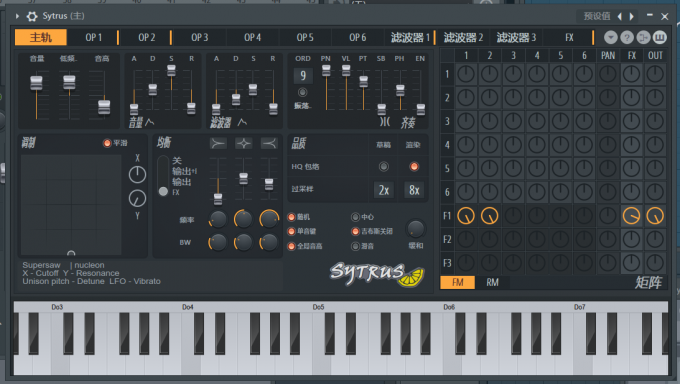Click matrix knob at F2 row FX column
This screenshot has height=384, width=680.
631,239
